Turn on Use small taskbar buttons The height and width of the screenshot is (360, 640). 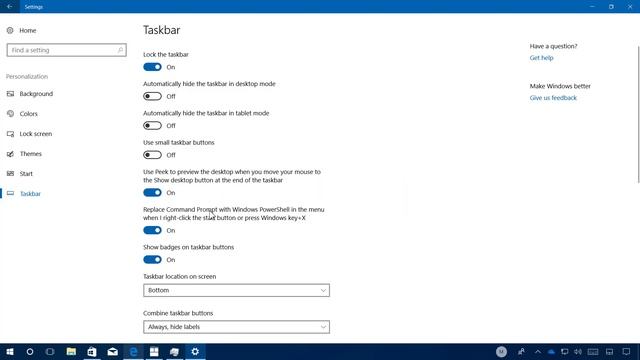(x=152, y=155)
